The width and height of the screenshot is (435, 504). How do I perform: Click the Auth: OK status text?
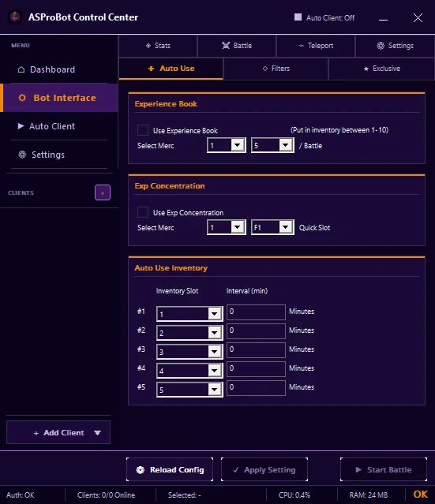point(20,495)
